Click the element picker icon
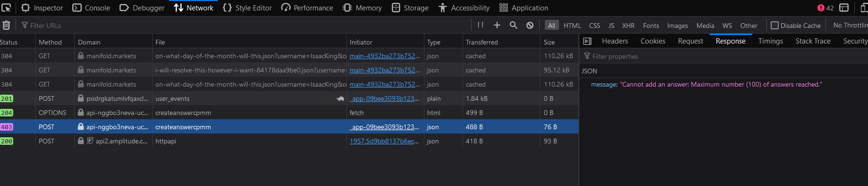868x186 pixels. (6, 8)
